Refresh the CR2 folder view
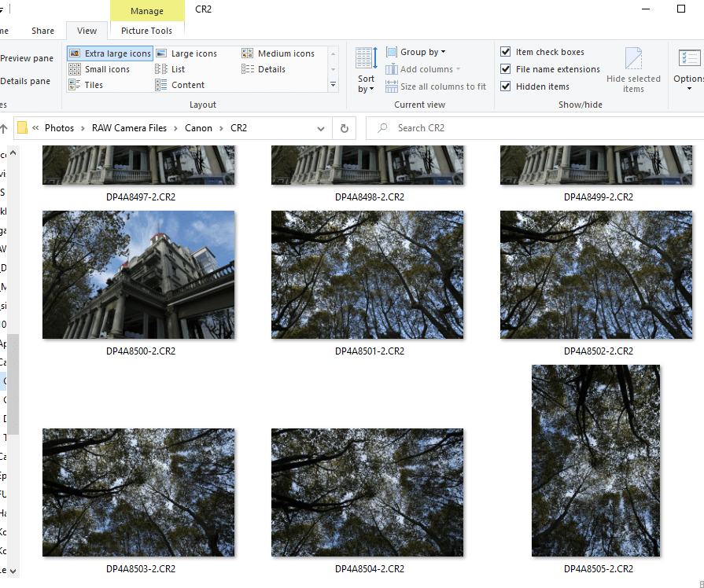 coord(344,128)
